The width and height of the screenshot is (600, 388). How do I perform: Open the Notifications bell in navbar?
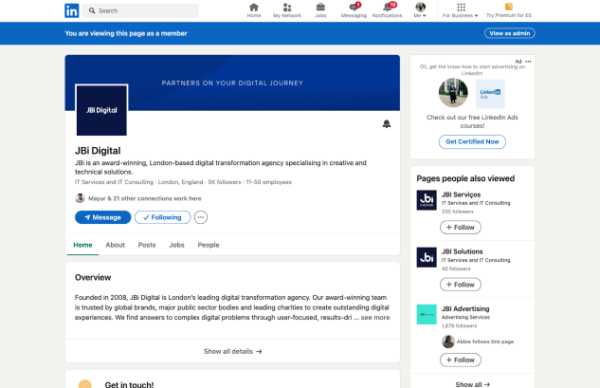[x=387, y=7]
